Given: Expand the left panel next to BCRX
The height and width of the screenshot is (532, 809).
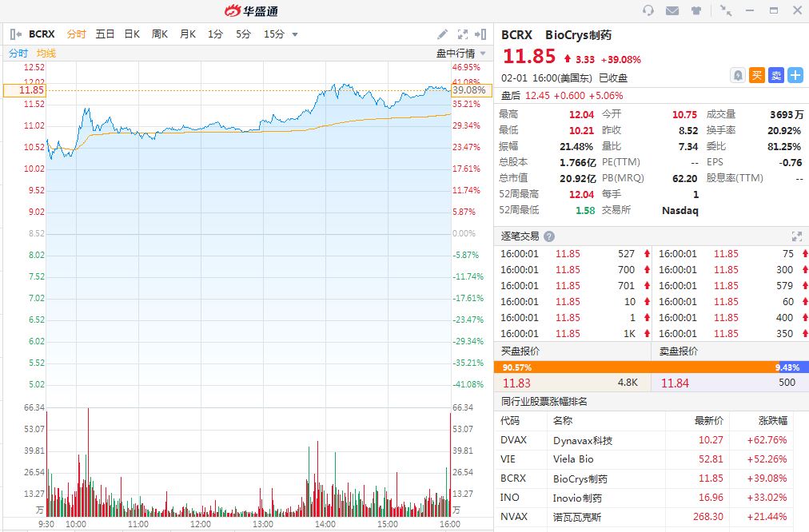Looking at the screenshot, I should [x=15, y=34].
